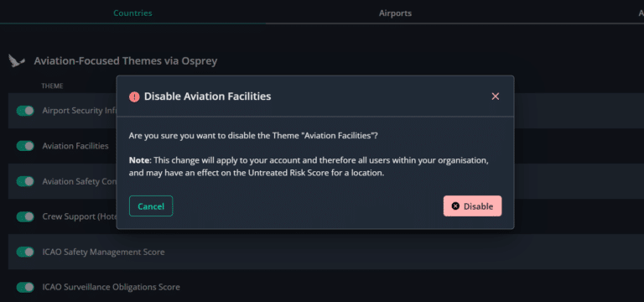Click the Disable Aviation Facilities dialog title

(207, 96)
